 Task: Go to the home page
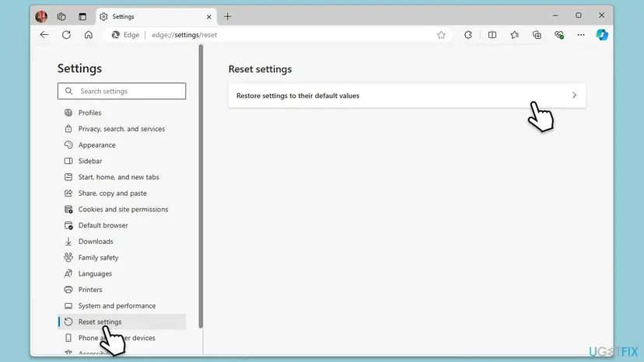(x=89, y=35)
